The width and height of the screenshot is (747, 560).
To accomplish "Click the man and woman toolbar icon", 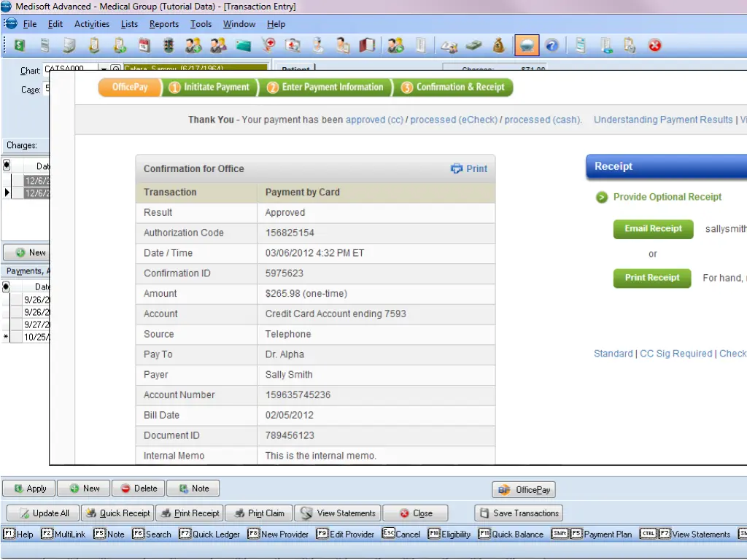I will [218, 45].
